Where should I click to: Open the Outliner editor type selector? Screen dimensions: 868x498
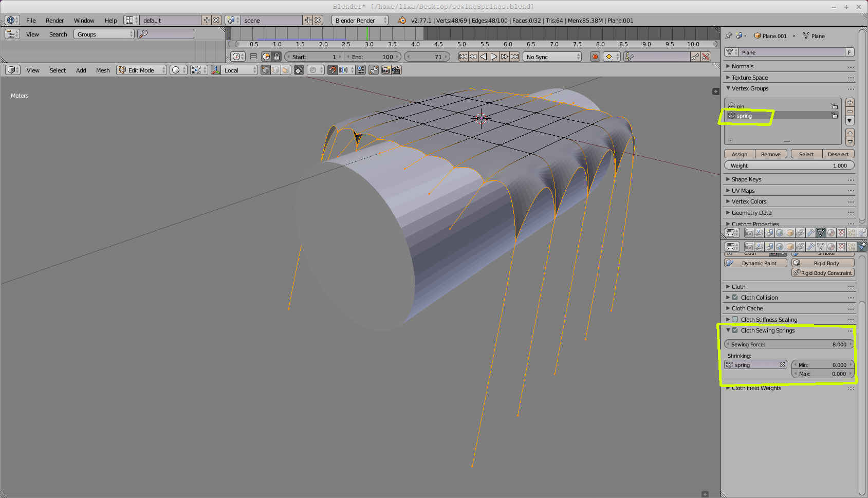(12, 34)
